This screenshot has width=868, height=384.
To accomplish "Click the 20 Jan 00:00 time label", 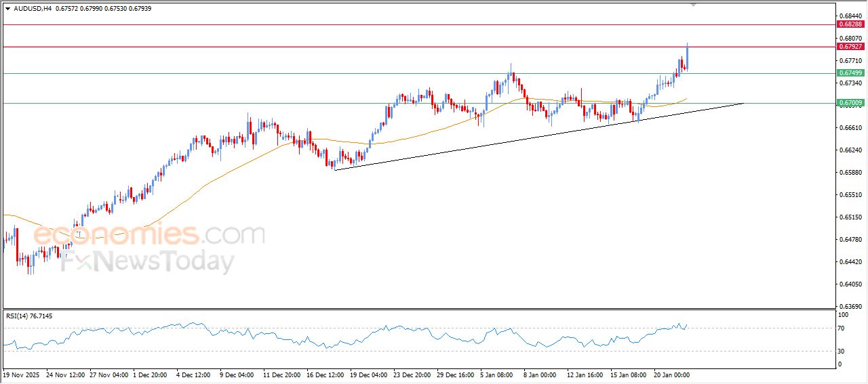I will click(x=671, y=374).
